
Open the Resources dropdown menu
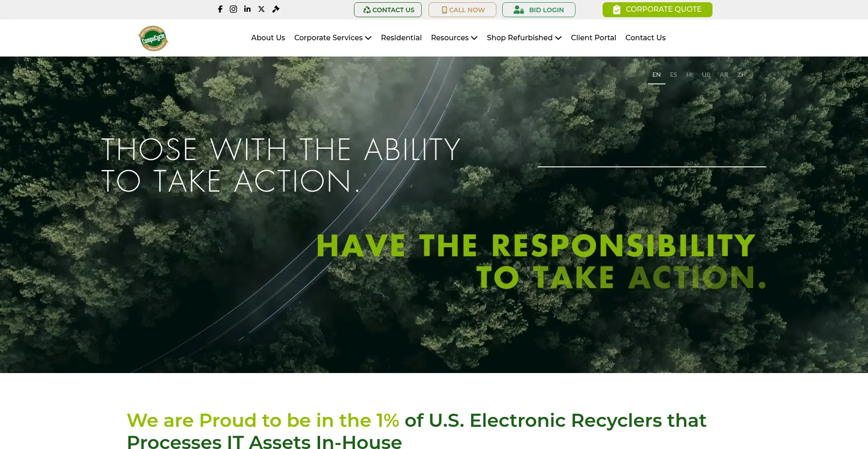[454, 38]
